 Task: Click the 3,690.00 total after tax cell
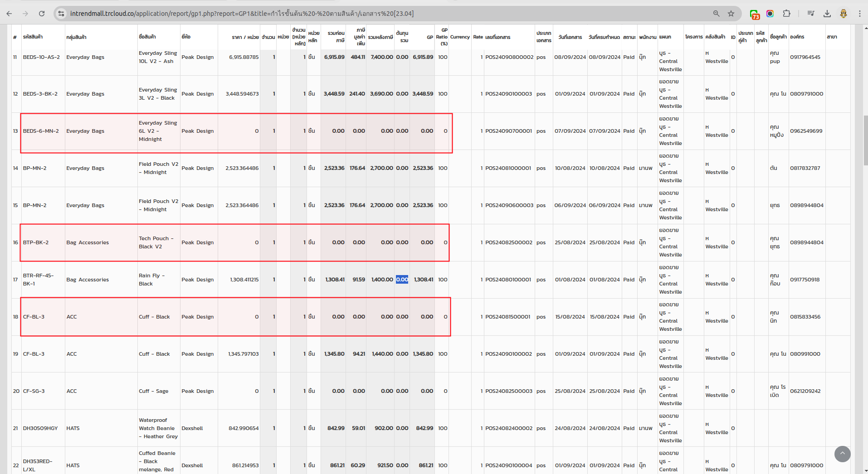pos(382,94)
